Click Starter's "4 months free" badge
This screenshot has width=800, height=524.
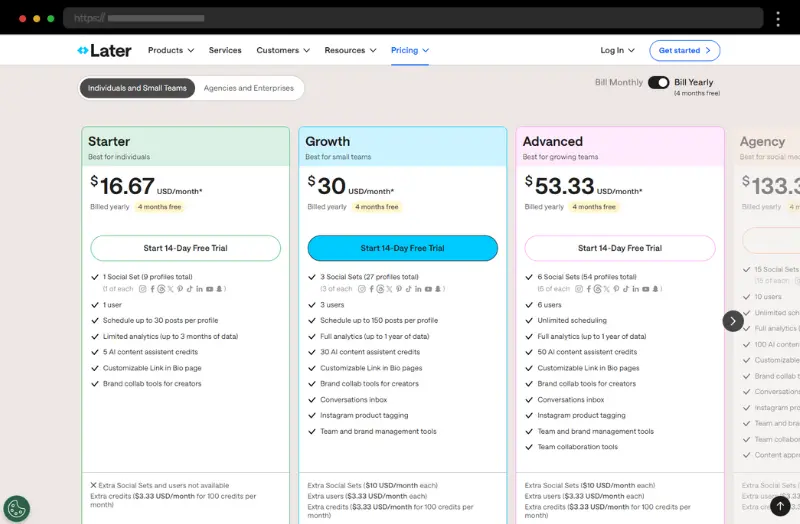[x=160, y=207]
